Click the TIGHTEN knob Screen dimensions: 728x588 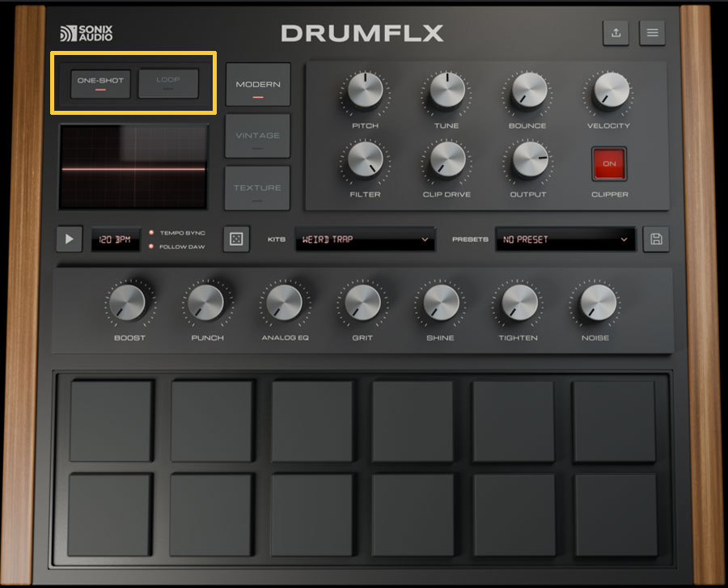click(519, 302)
